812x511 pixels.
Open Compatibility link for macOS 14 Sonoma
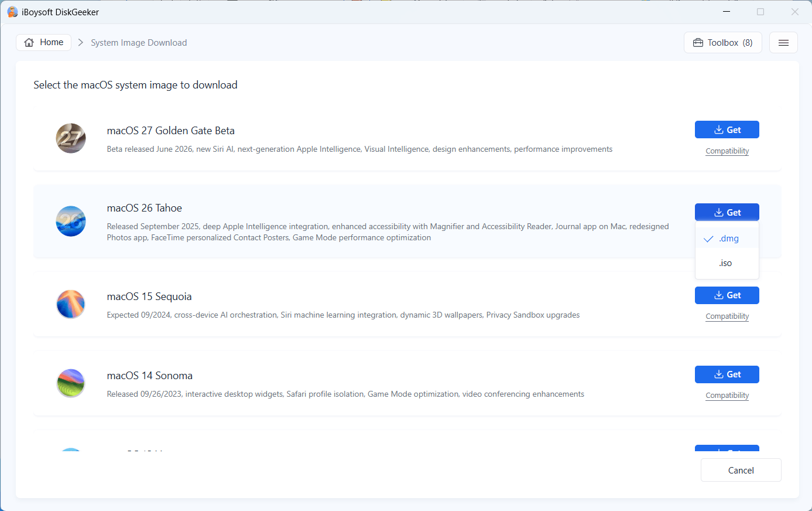[x=727, y=396]
